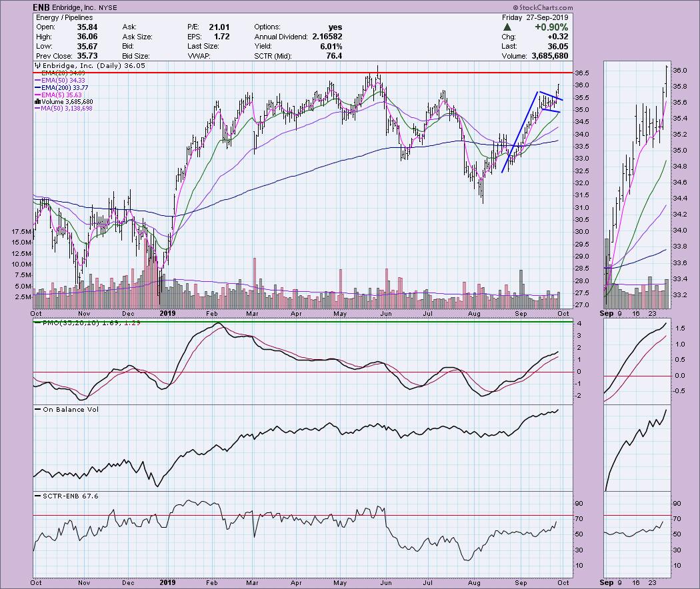Image resolution: width=700 pixels, height=589 pixels.
Task: Click the +0.90% percent change
Action: [x=551, y=27]
